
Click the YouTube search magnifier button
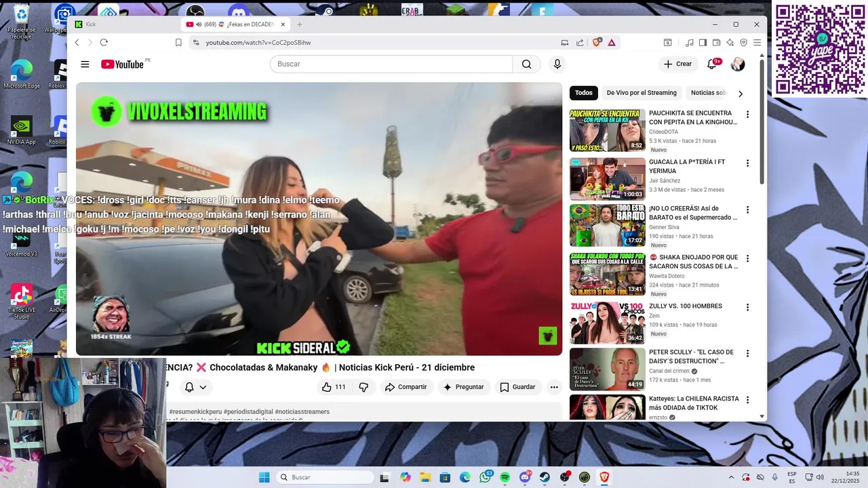tap(526, 64)
